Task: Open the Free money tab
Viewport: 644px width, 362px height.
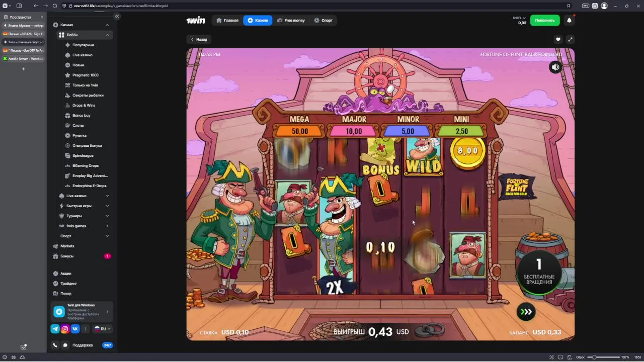Action: click(x=291, y=21)
